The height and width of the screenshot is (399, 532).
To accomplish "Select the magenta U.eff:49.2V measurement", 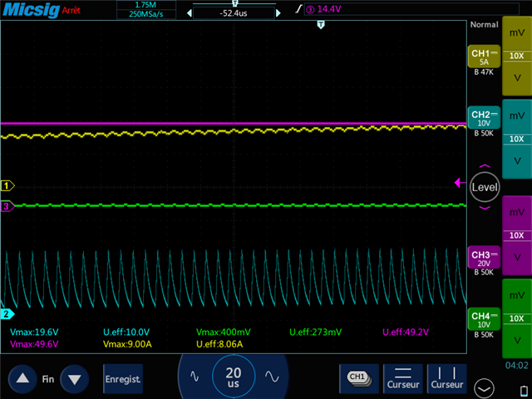I will click(406, 332).
